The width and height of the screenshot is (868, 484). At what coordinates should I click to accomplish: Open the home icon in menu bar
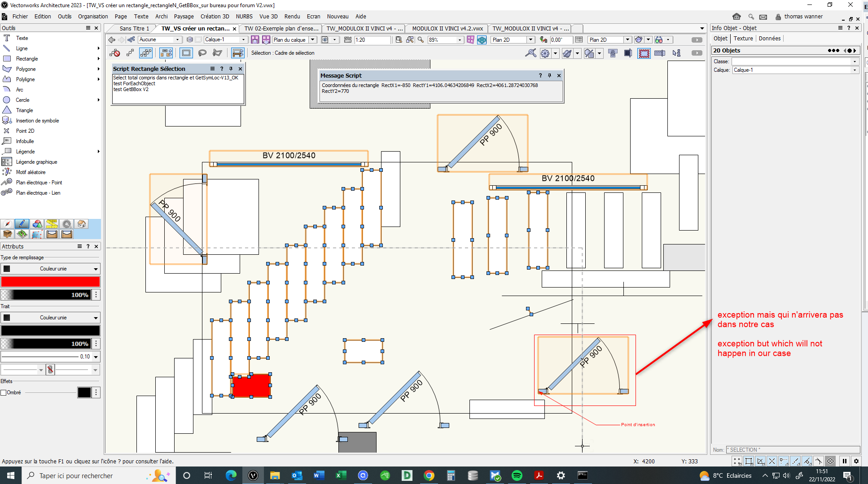[736, 17]
